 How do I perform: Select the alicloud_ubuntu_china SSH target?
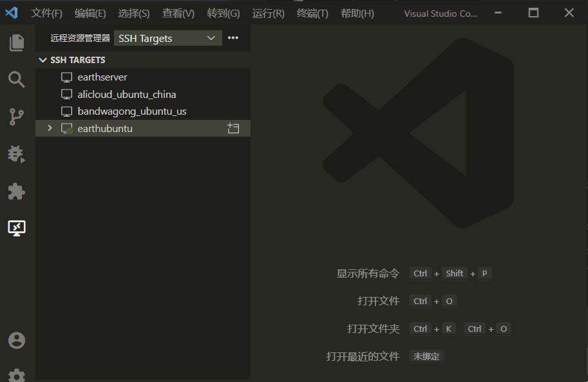click(x=143, y=94)
